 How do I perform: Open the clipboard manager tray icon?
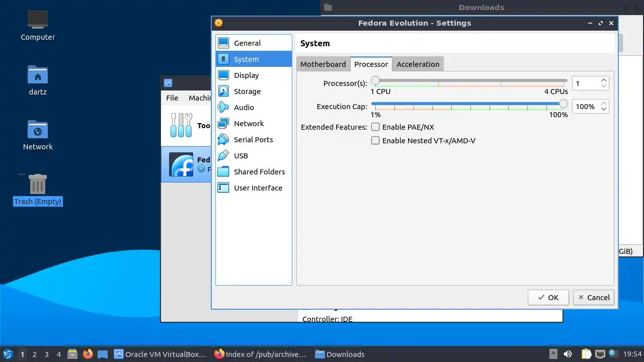click(586, 354)
